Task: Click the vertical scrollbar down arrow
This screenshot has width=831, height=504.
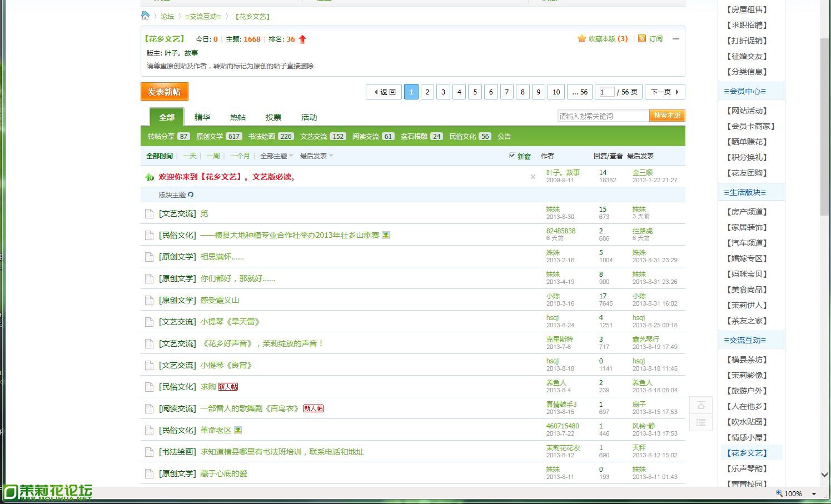Action: [x=825, y=475]
